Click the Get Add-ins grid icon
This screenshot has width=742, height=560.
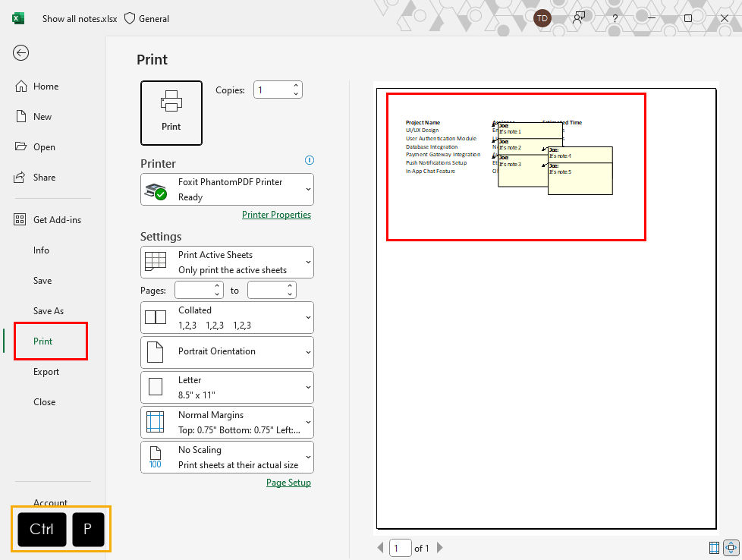pyautogui.click(x=20, y=219)
